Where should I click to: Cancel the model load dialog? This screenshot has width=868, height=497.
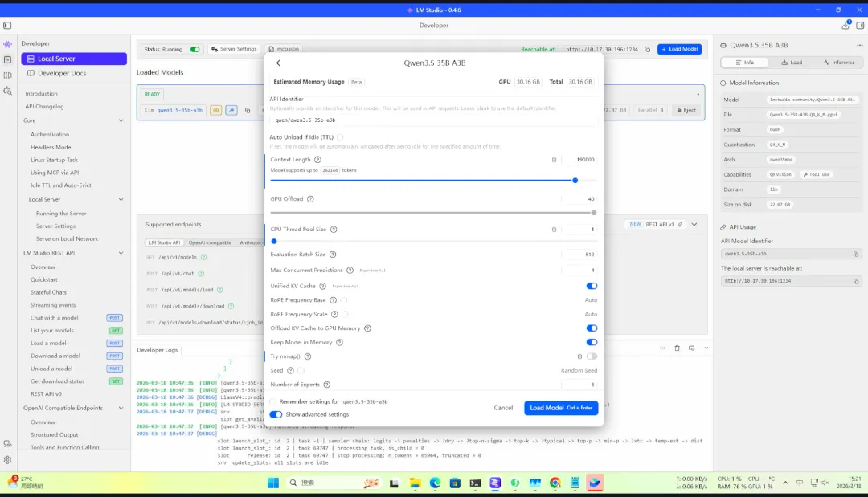point(503,408)
